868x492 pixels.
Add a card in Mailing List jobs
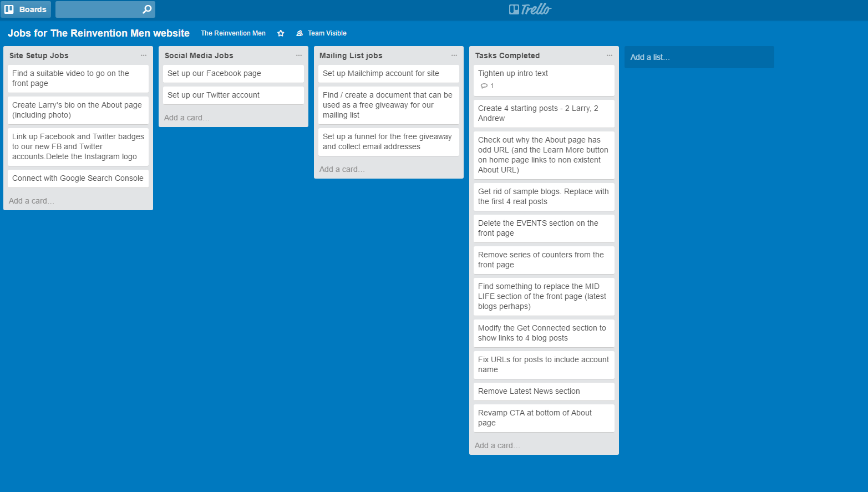pyautogui.click(x=342, y=169)
